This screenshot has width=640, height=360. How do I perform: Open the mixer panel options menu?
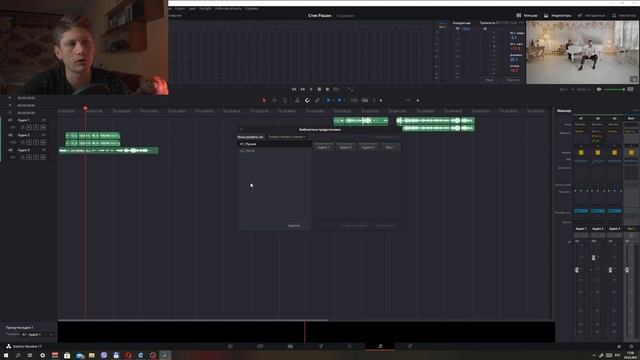point(635,111)
